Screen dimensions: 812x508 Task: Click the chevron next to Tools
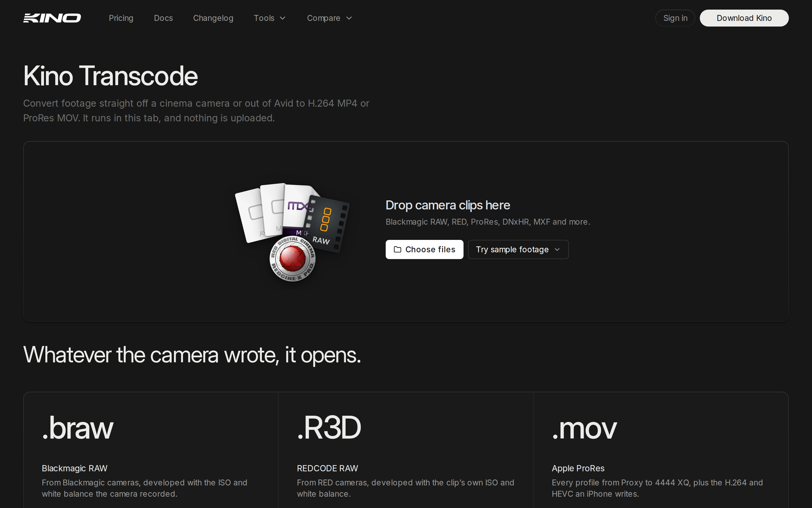click(283, 18)
